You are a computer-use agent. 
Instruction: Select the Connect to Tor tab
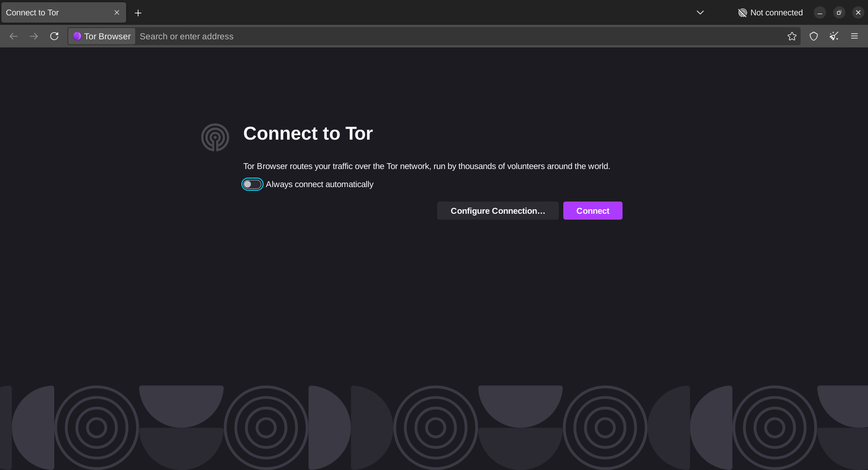(x=63, y=13)
